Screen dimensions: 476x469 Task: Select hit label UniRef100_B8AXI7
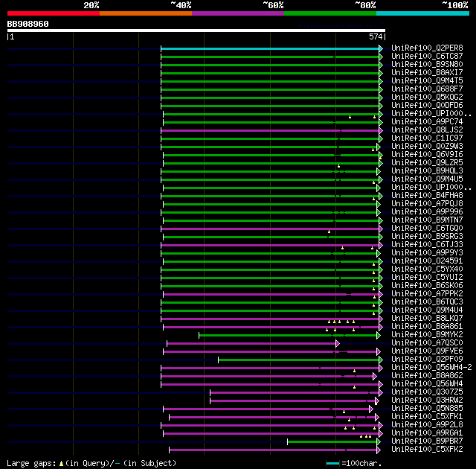[x=427, y=73]
